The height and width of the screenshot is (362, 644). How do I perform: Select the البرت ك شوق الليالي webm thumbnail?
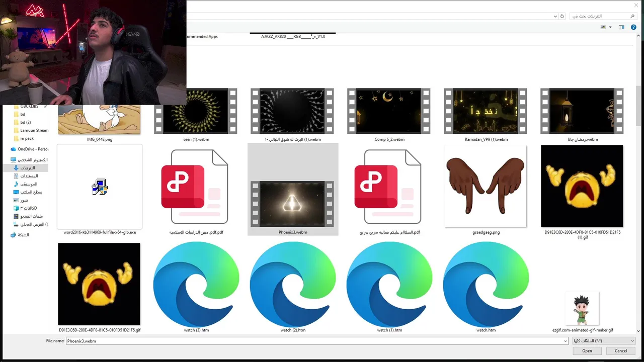(x=292, y=111)
